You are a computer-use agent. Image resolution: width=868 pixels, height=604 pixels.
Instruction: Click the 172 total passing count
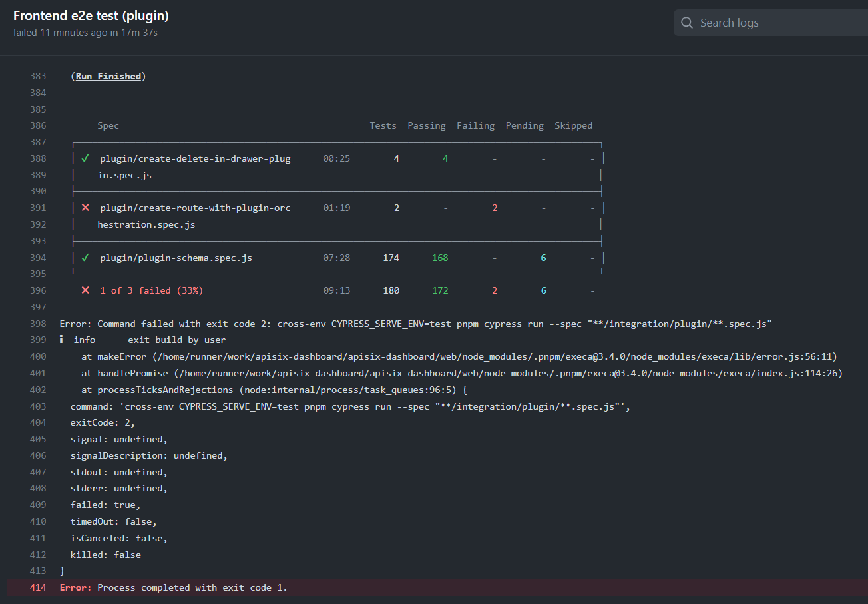click(440, 290)
